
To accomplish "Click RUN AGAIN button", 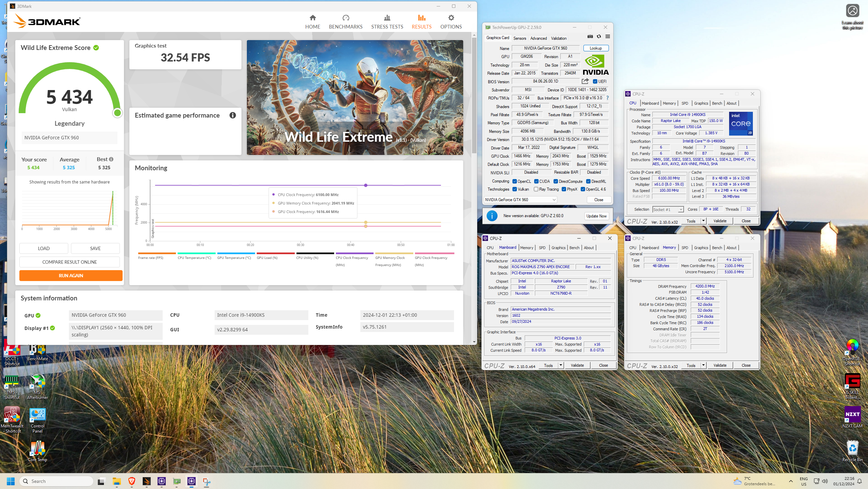I will tap(71, 276).
